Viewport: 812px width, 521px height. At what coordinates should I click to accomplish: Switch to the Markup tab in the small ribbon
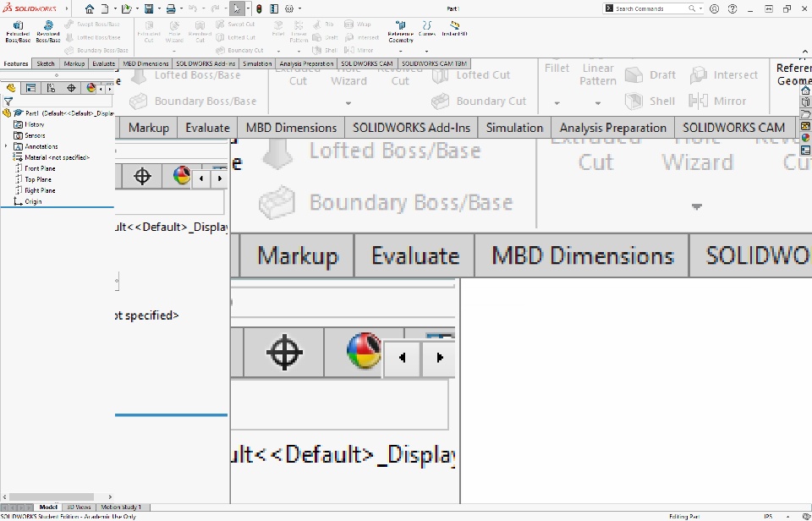point(74,63)
